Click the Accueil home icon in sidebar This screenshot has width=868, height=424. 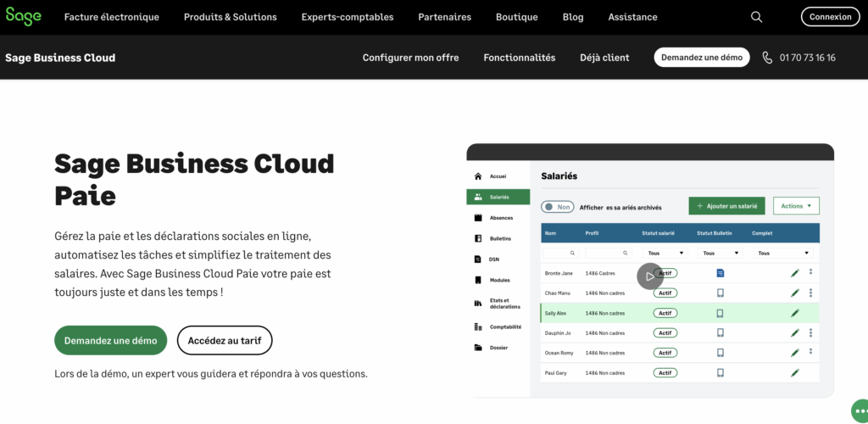click(x=478, y=176)
